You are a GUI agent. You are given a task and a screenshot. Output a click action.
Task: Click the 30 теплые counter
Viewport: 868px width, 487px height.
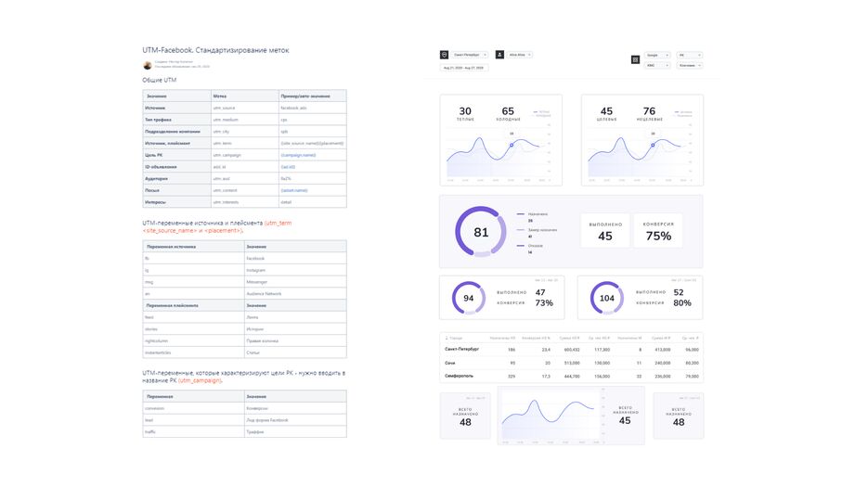(x=465, y=113)
